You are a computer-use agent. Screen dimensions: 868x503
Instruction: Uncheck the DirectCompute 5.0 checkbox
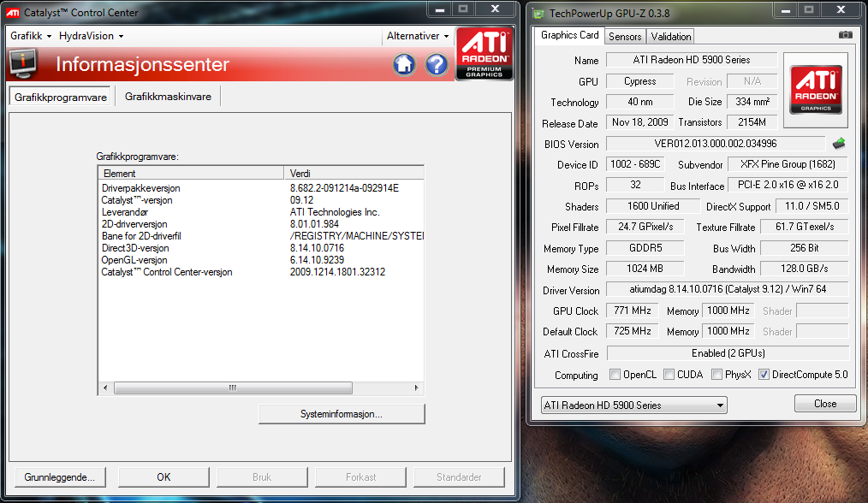tap(764, 375)
